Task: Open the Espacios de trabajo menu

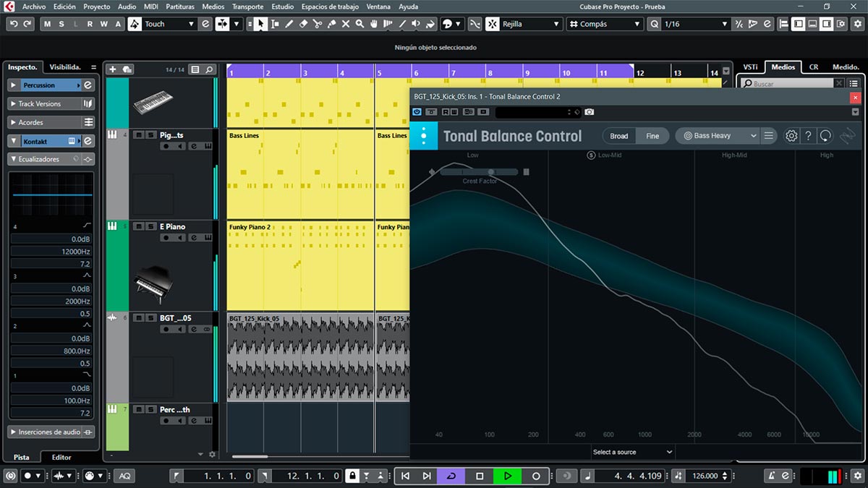Action: click(330, 7)
